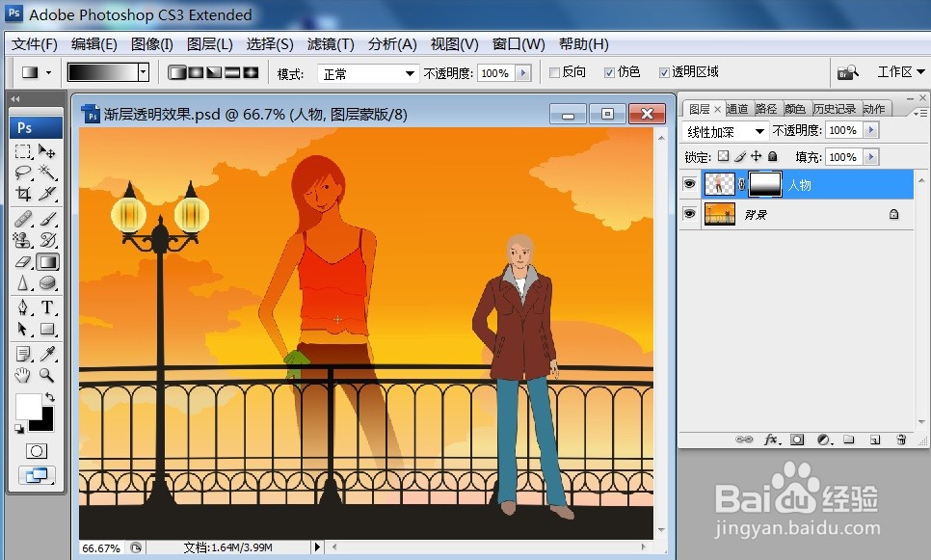Choose Linear Gradient style

pos(177,72)
